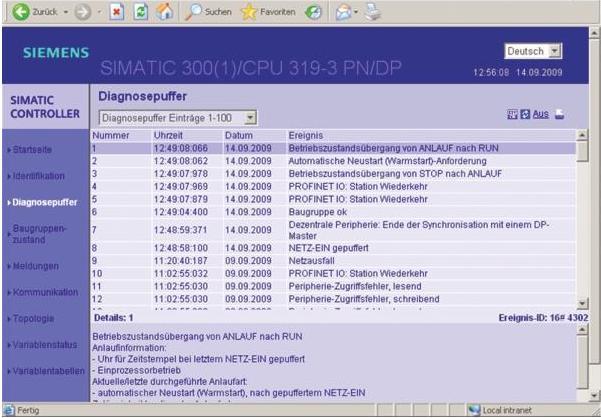
Task: Click the SIEMENS logo
Action: (56, 52)
